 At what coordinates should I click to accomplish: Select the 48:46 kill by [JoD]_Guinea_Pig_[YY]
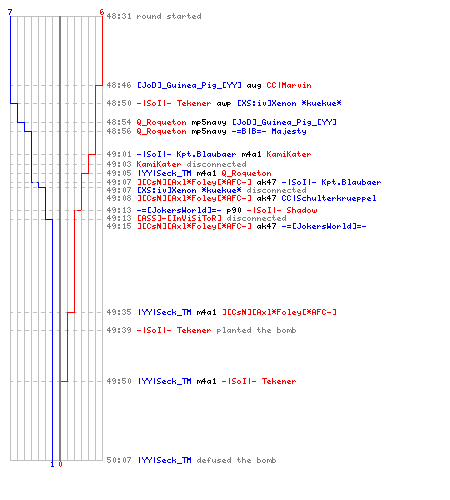[209, 85]
